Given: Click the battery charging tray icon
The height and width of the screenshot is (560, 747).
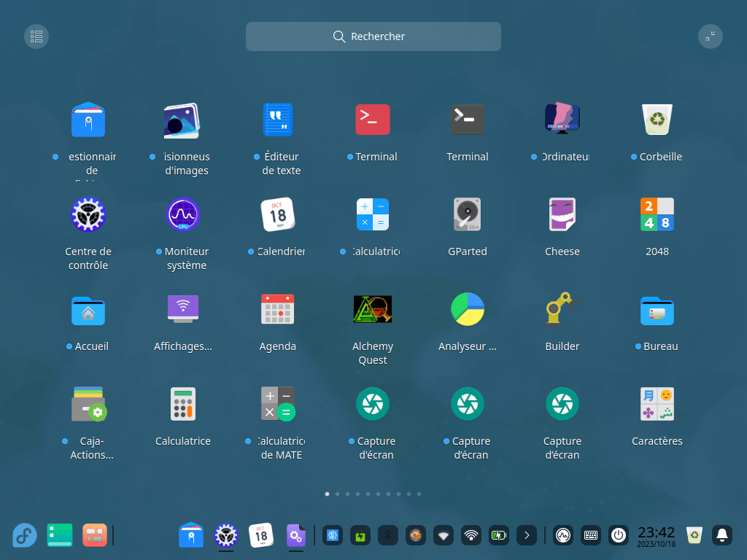Looking at the screenshot, I should coord(498,536).
